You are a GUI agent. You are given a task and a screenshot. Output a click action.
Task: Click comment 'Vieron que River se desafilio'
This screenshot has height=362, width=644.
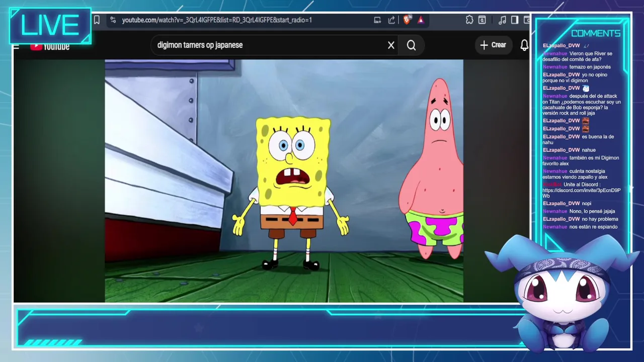point(577,56)
